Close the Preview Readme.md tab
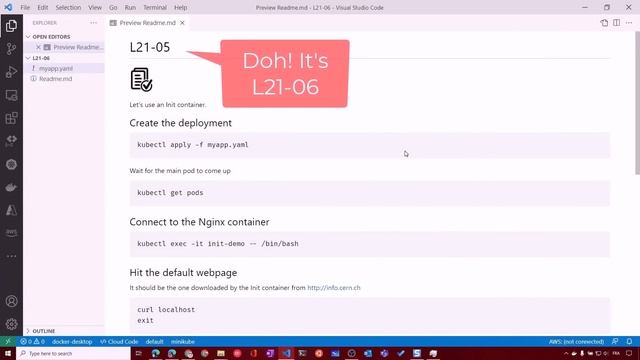Image resolution: width=640 pixels, height=360 pixels. click(x=182, y=23)
